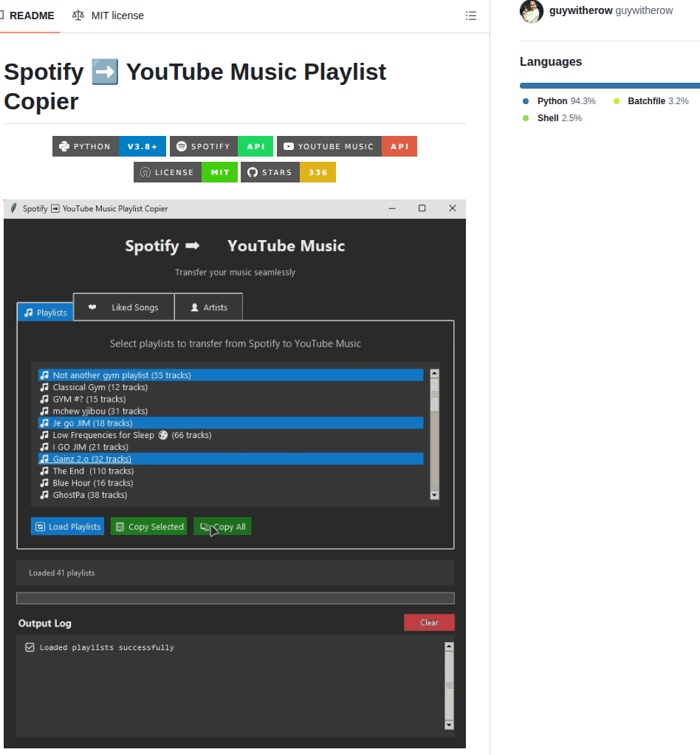This screenshot has height=755, width=700.
Task: Select mchew yjibou (31 tracks) playlist
Action: coord(230,411)
